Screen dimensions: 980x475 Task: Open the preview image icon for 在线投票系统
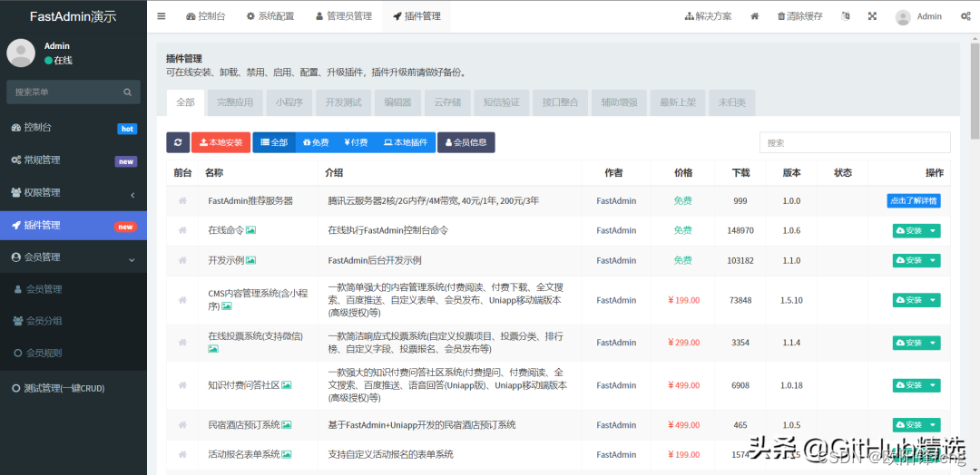point(213,349)
